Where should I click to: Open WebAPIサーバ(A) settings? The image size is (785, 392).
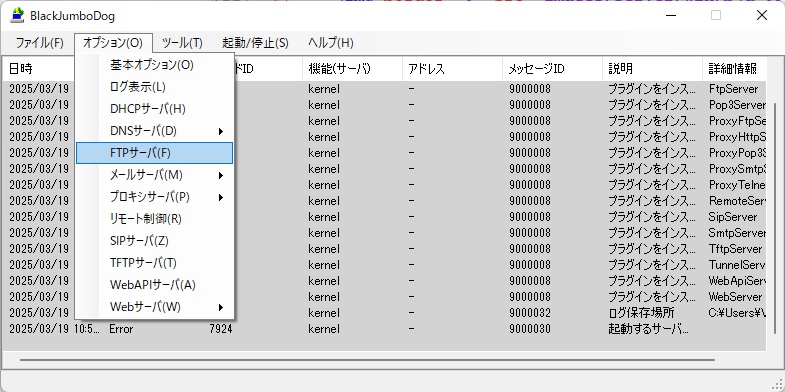[x=154, y=285]
